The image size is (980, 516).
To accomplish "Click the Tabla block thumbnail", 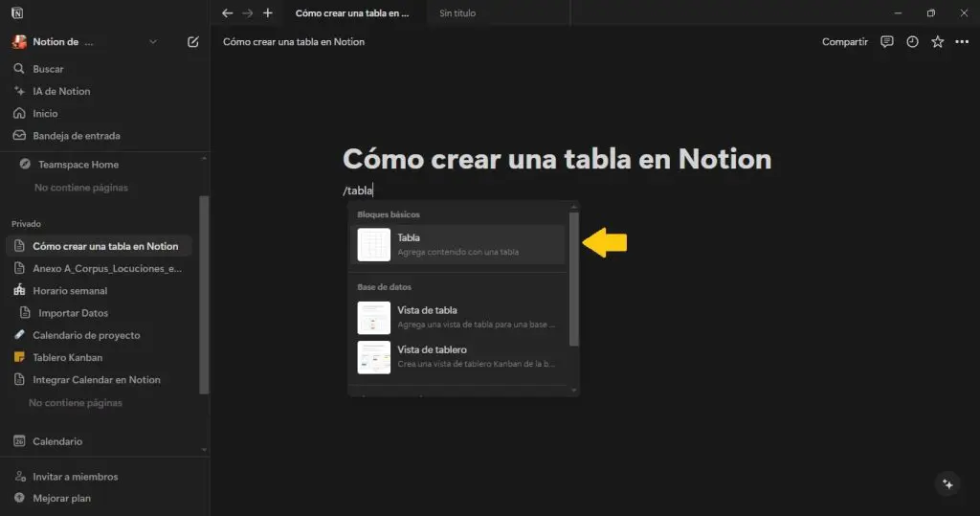I will pos(374,244).
